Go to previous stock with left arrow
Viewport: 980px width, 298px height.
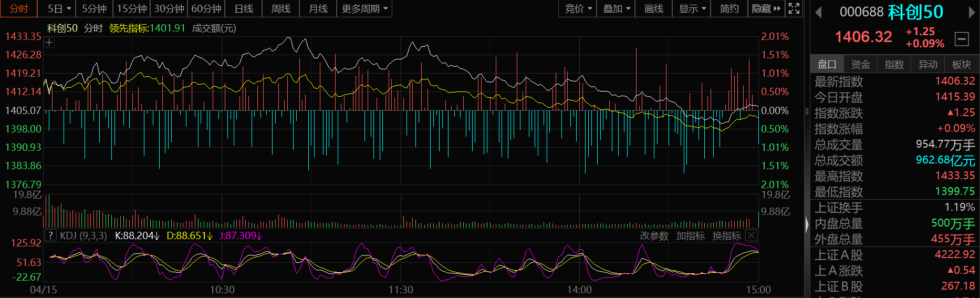click(818, 12)
